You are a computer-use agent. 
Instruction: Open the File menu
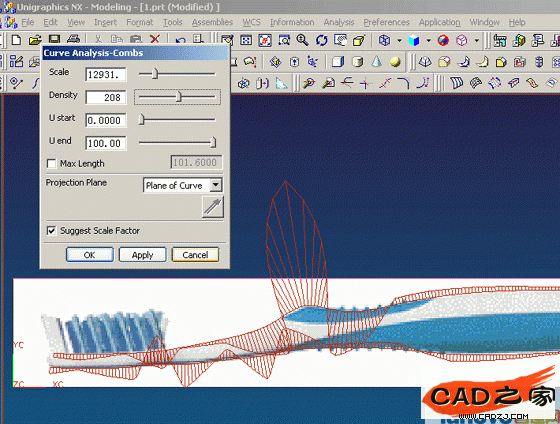[28, 22]
